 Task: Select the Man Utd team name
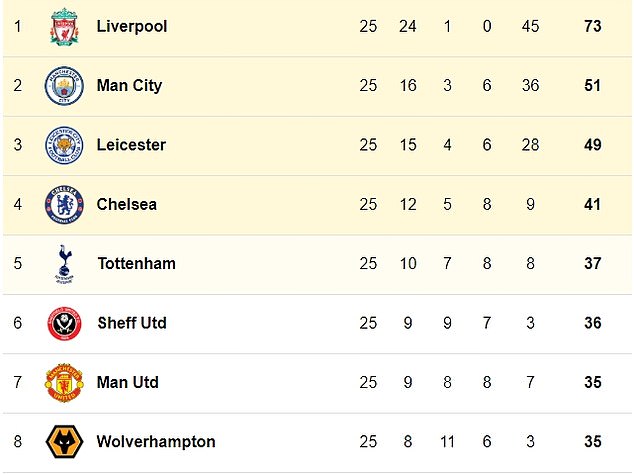pyautogui.click(x=128, y=382)
